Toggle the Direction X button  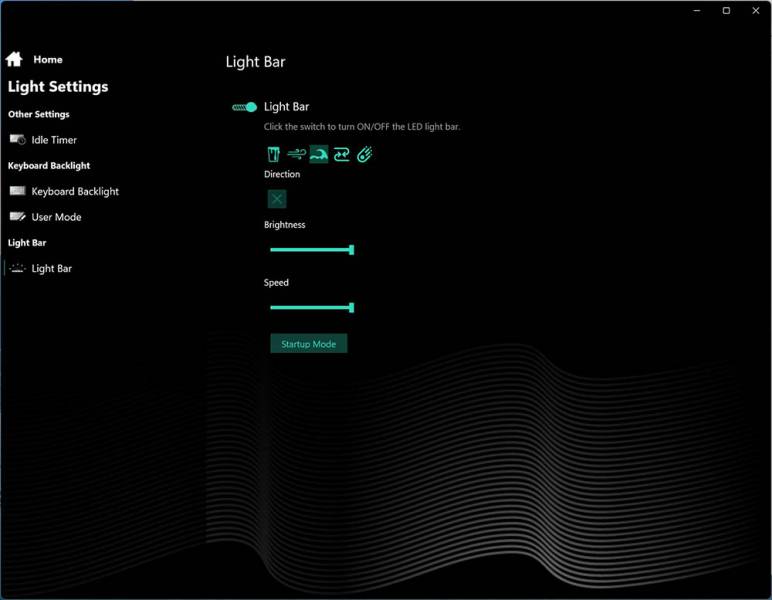tap(277, 199)
